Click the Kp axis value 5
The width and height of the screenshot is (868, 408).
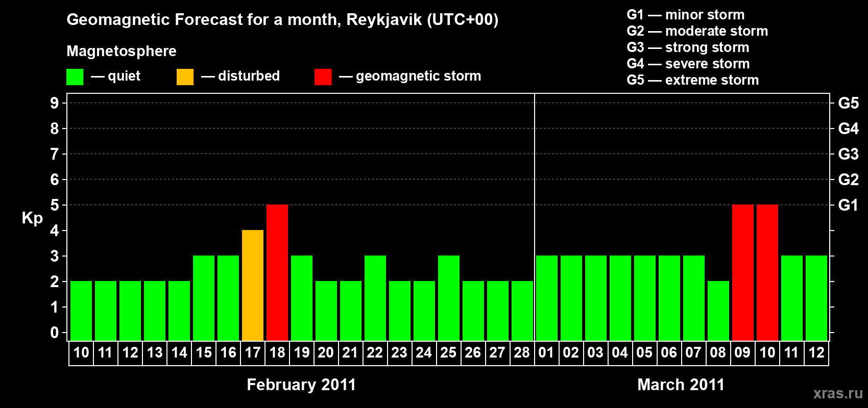coord(55,205)
